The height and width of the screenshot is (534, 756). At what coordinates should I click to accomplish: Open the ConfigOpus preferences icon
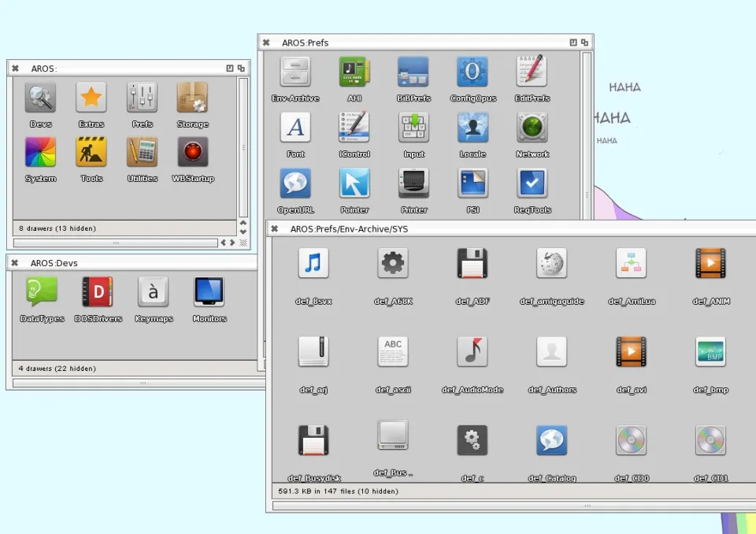(472, 72)
